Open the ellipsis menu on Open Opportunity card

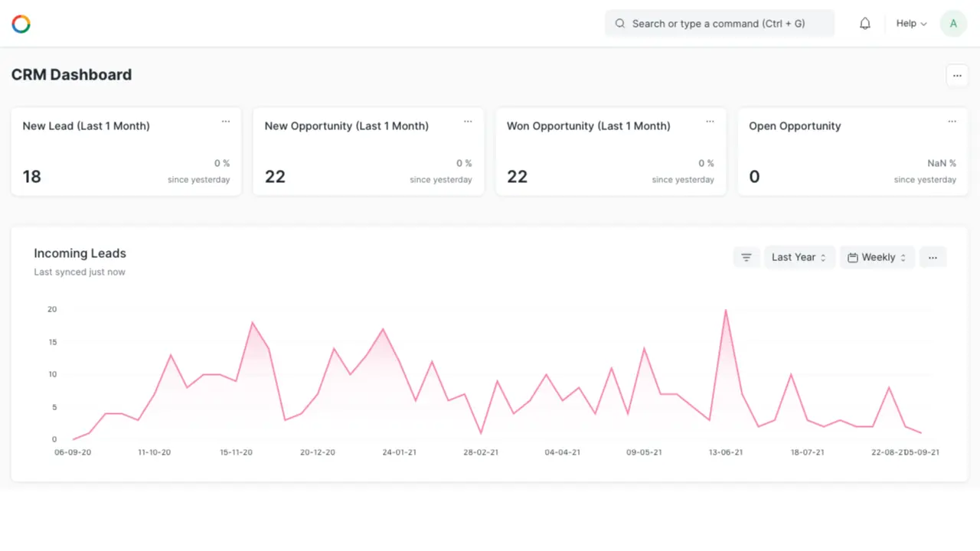pyautogui.click(x=952, y=121)
